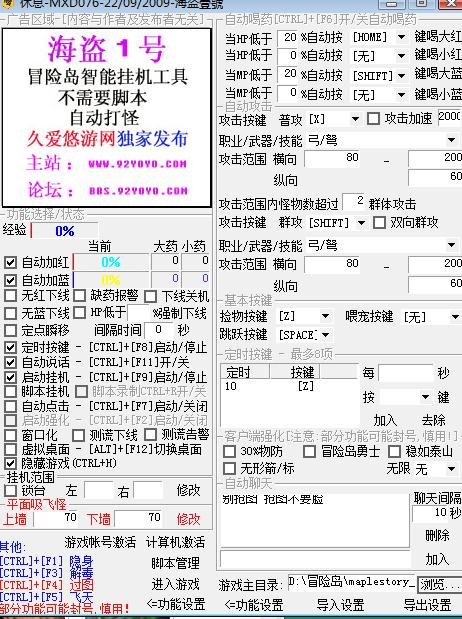Viewport: 462px width, 619px height.
Task: Click the 游戏主目录 path input field
Action: pos(351,583)
